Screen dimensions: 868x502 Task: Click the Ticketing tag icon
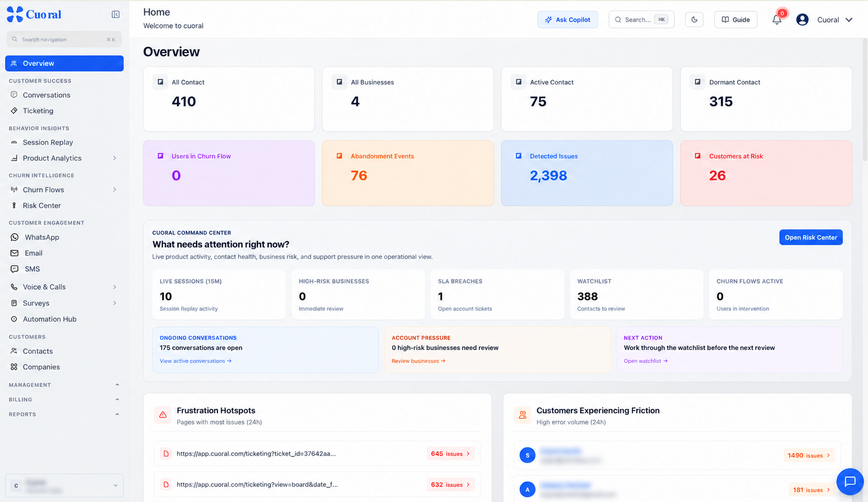pos(14,111)
